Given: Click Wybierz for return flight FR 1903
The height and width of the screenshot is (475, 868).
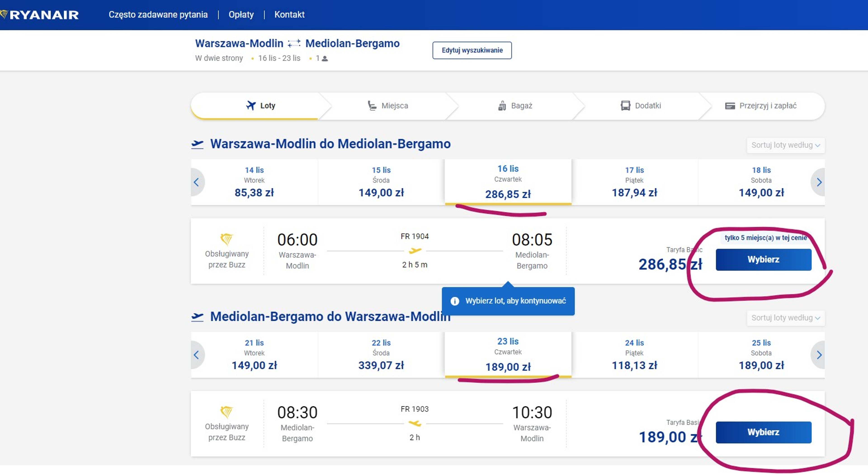Looking at the screenshot, I should pyautogui.click(x=763, y=432).
